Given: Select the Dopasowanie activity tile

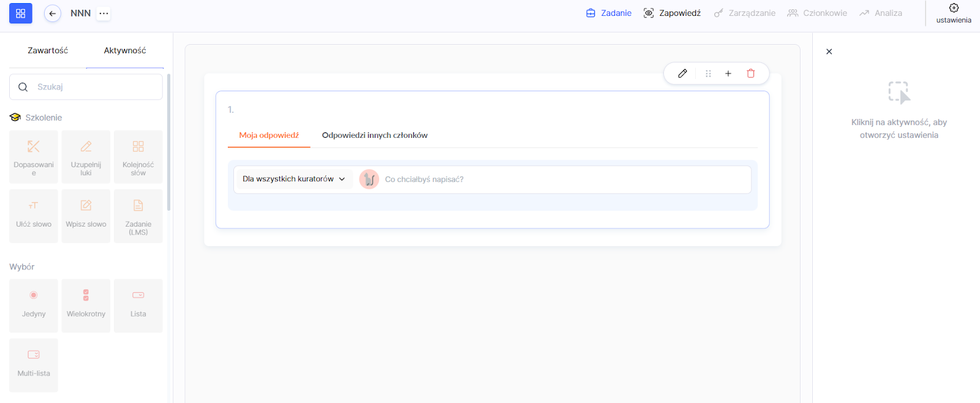Looking at the screenshot, I should click(x=34, y=157).
